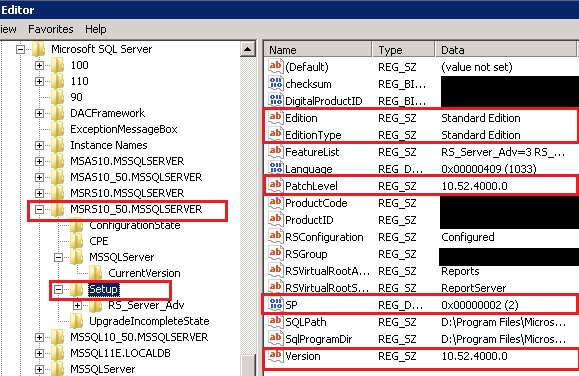Click the ProductID string value icon
Screen dimensions: 579x376
tap(275, 219)
